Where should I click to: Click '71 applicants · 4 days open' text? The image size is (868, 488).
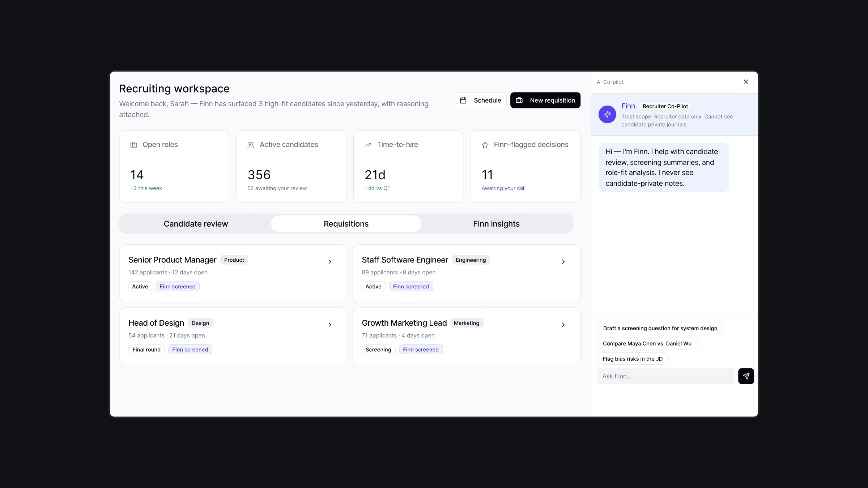pyautogui.click(x=398, y=335)
